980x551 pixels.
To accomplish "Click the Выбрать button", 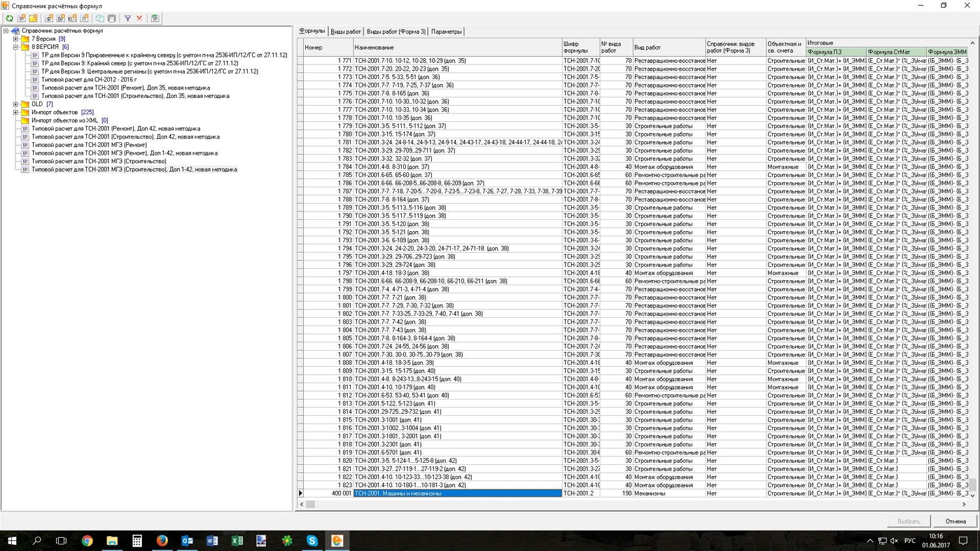I will coord(909,521).
